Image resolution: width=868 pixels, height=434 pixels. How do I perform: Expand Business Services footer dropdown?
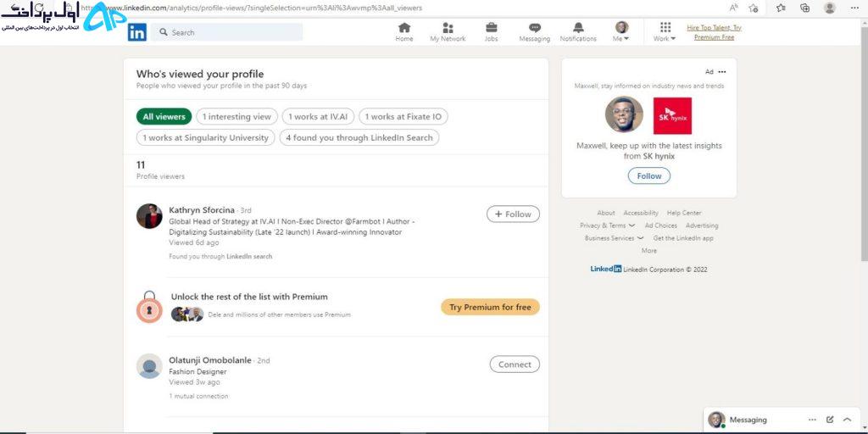(615, 238)
